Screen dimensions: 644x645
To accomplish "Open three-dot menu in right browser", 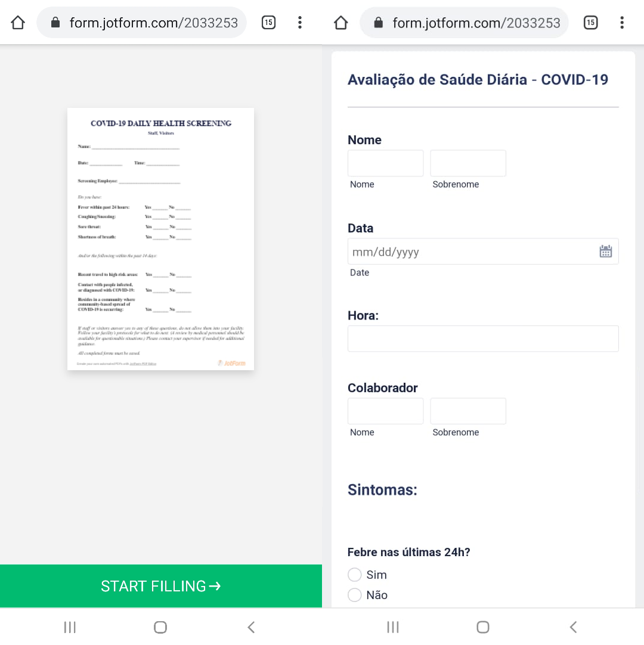I will 622,23.
